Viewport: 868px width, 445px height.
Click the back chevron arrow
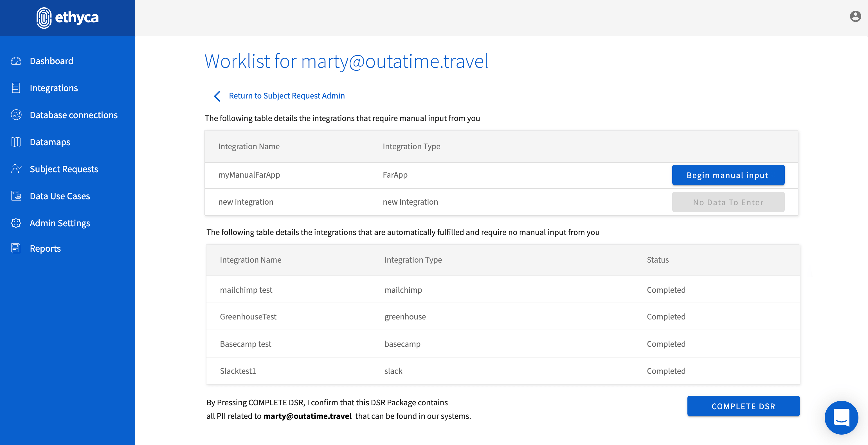pos(217,96)
